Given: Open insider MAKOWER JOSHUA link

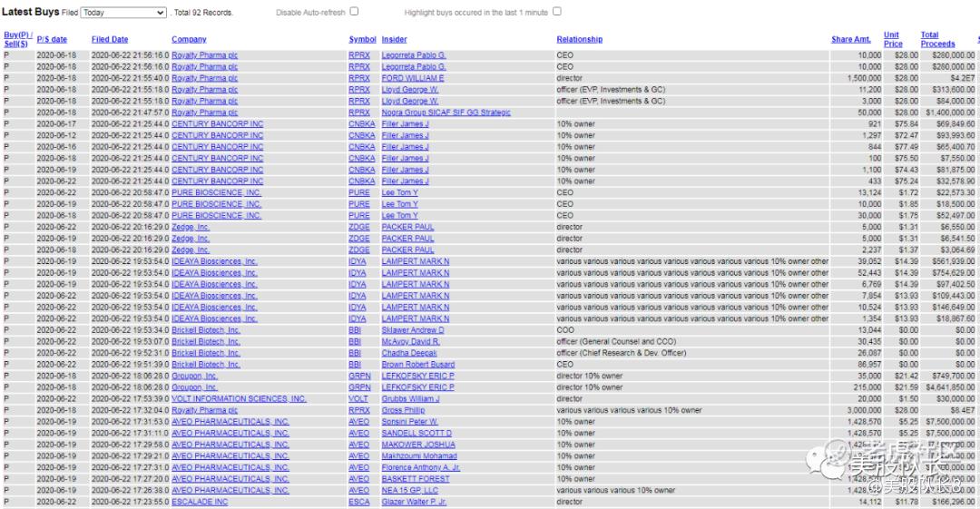Looking at the screenshot, I should coord(418,445).
